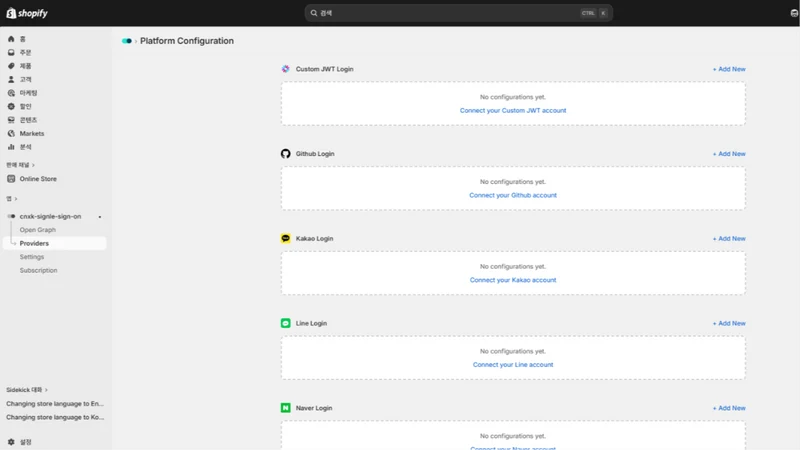Viewport: 800px width, 450px height.
Task: Click the Line Login green icon
Action: coord(286,323)
